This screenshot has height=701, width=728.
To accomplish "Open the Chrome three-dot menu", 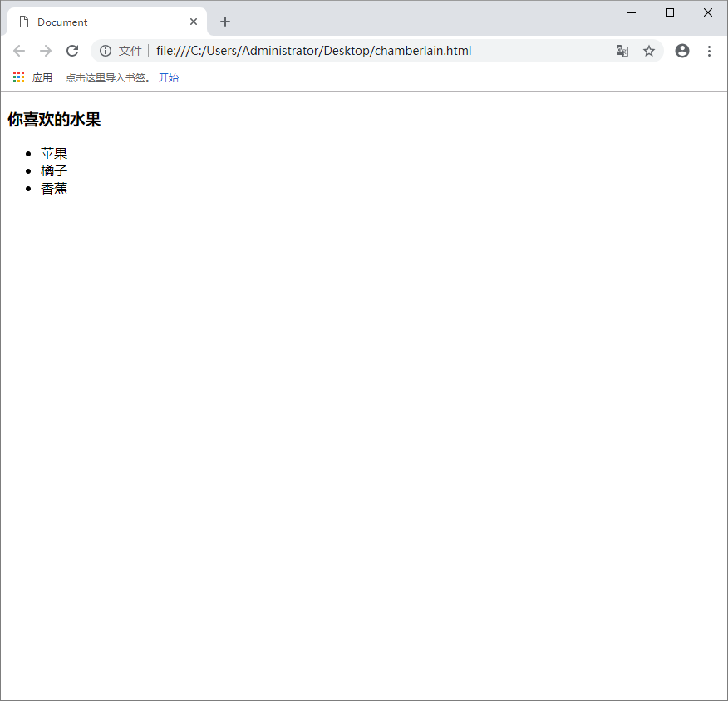I will pos(709,51).
